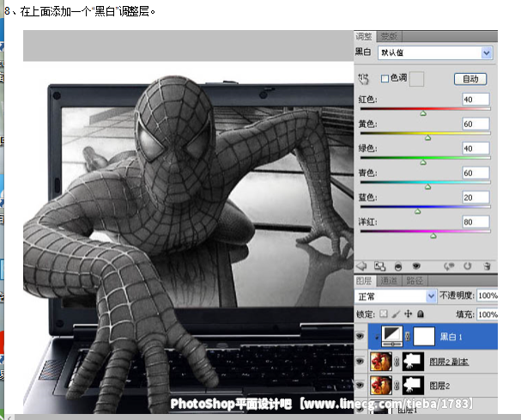
Task: Lock transparent pixels icon
Action: click(x=384, y=313)
